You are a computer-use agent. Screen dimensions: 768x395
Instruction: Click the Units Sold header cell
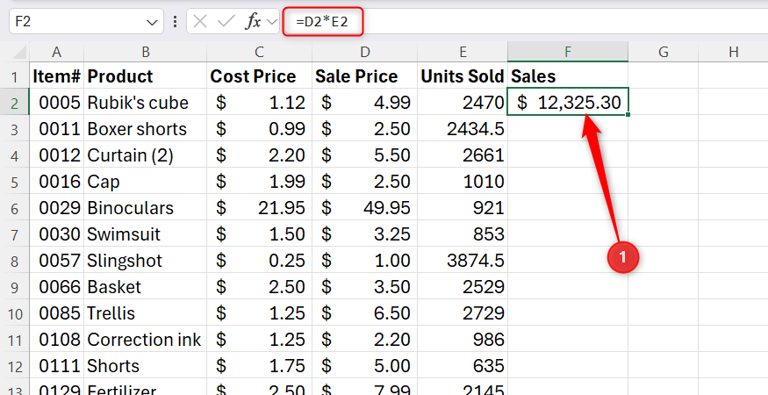pos(462,76)
